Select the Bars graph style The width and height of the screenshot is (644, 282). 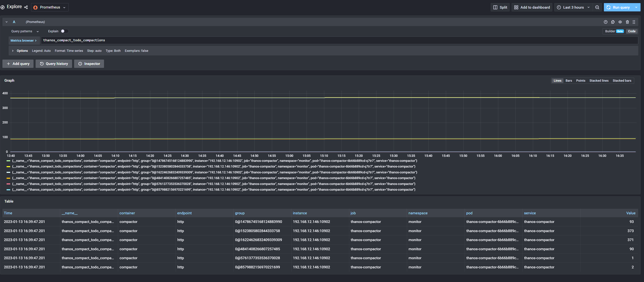[x=568, y=80]
